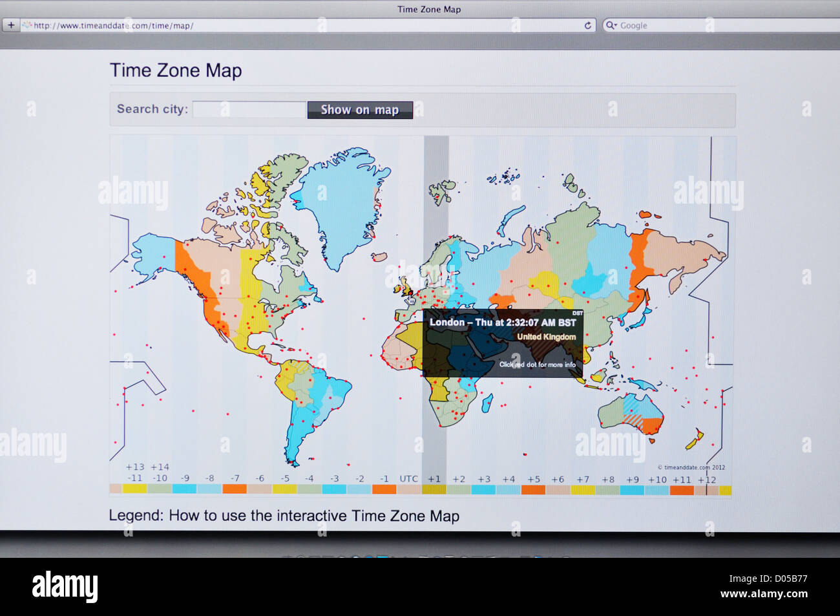Click inside the Search city input field

[x=249, y=109]
